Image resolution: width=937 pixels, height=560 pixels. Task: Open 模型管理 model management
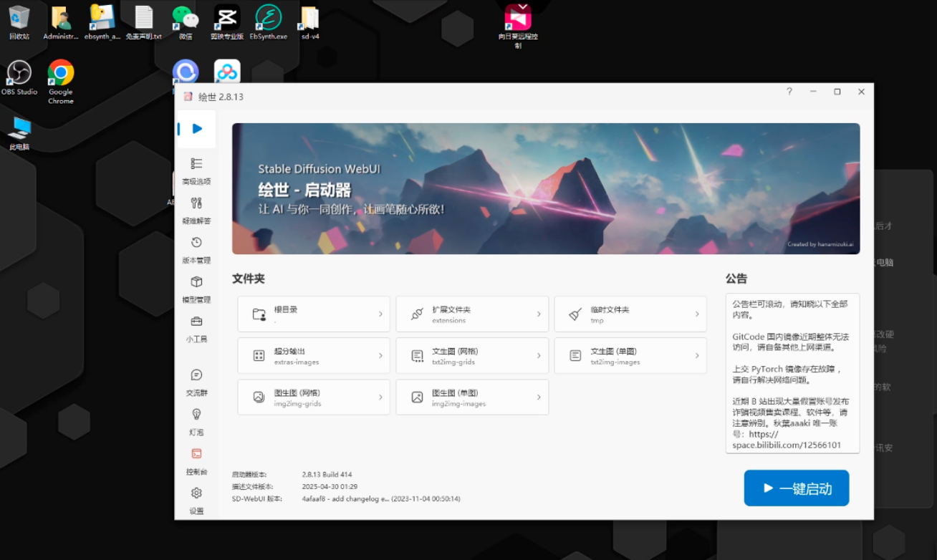[196, 289]
